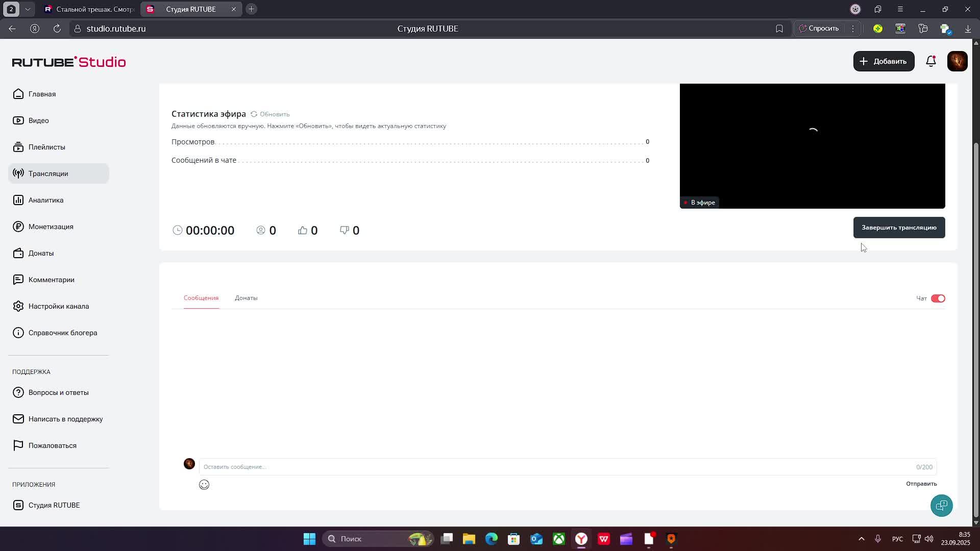Click the channel avatar in the header
This screenshot has width=980, height=551.
coord(957,61)
